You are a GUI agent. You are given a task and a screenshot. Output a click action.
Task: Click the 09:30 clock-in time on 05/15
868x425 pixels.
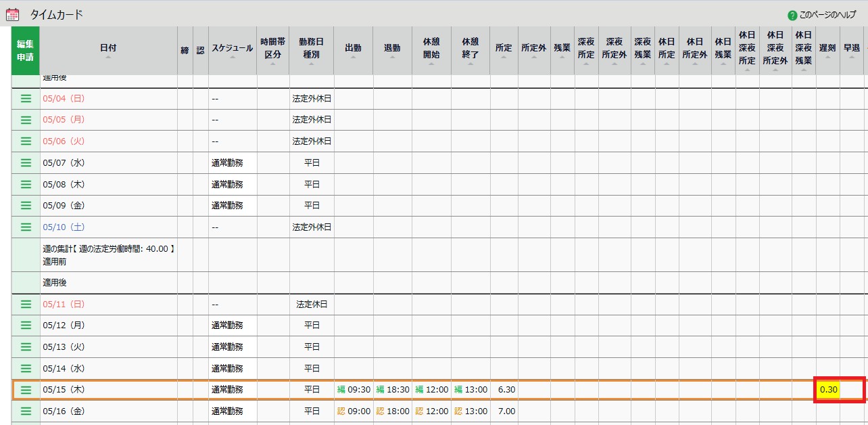pyautogui.click(x=358, y=390)
